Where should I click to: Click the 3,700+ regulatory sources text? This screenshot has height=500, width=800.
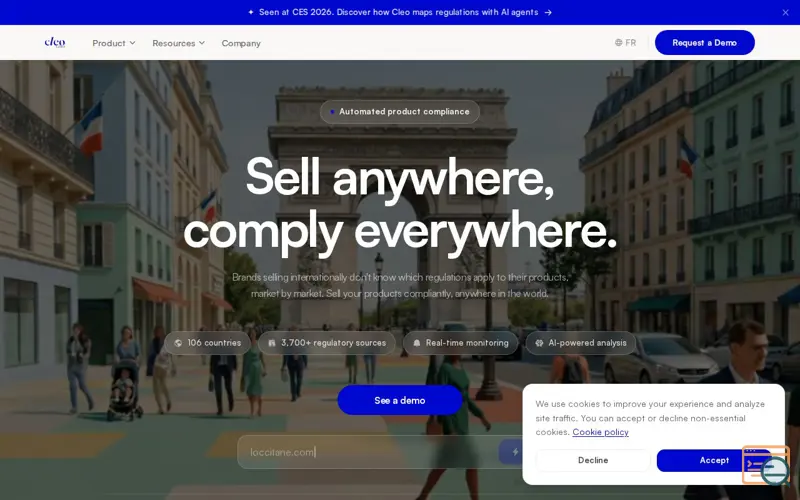(334, 343)
